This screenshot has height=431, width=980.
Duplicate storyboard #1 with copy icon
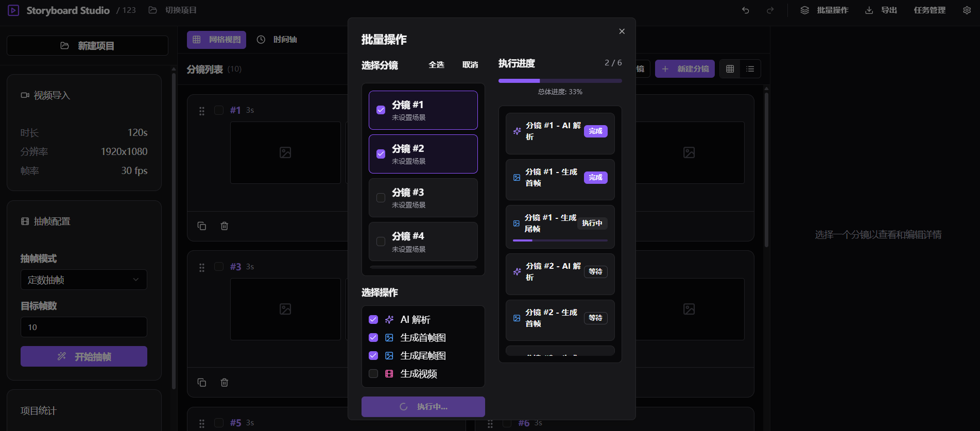(x=202, y=226)
